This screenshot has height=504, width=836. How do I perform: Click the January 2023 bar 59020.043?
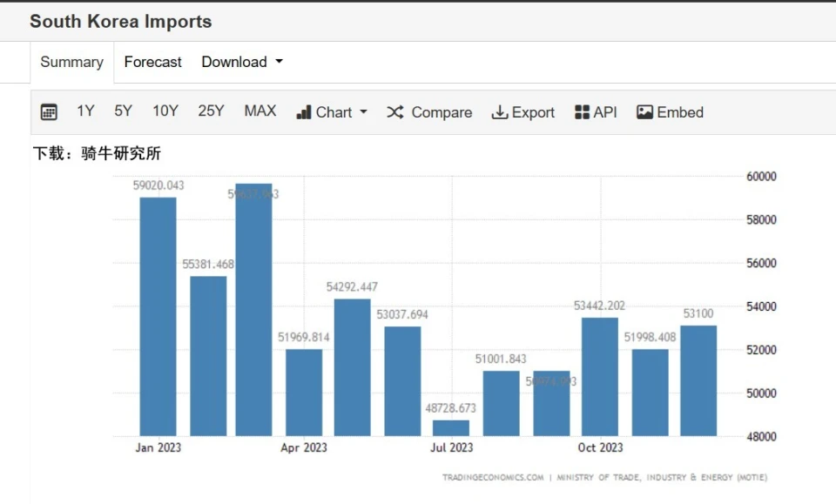click(x=158, y=317)
